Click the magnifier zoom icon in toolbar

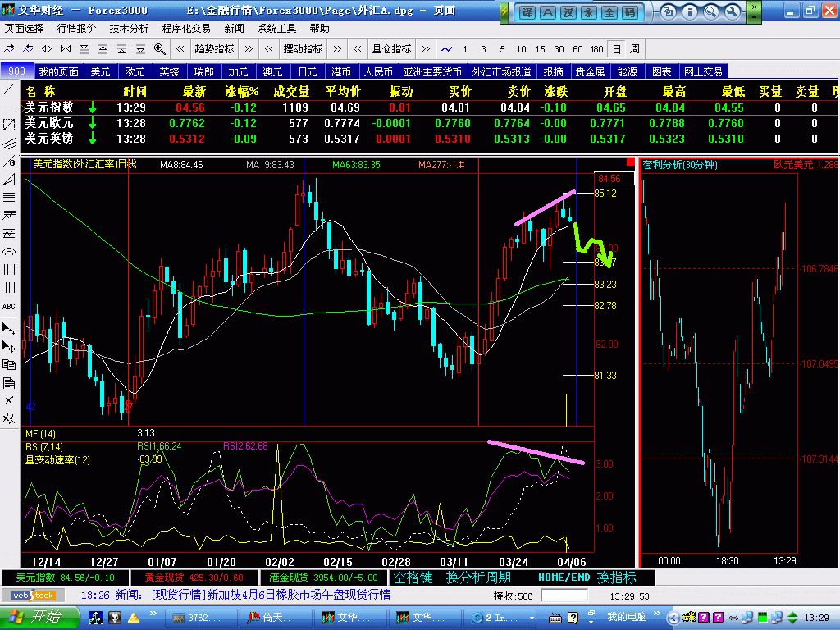tap(159, 49)
